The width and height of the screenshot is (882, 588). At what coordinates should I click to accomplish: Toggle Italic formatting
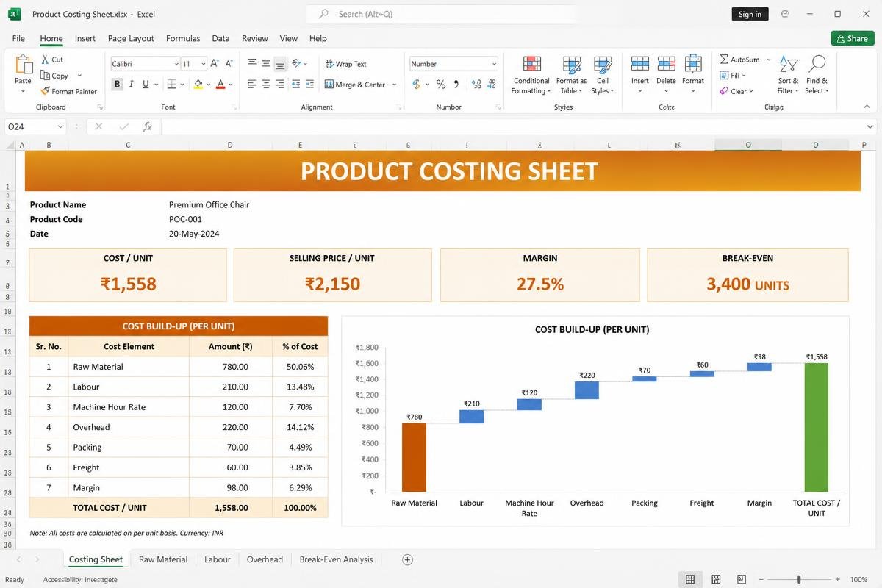click(x=131, y=85)
